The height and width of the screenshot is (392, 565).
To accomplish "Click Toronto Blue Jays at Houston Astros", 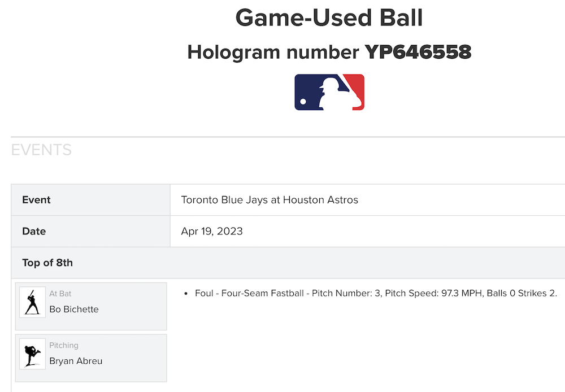I will (270, 200).
